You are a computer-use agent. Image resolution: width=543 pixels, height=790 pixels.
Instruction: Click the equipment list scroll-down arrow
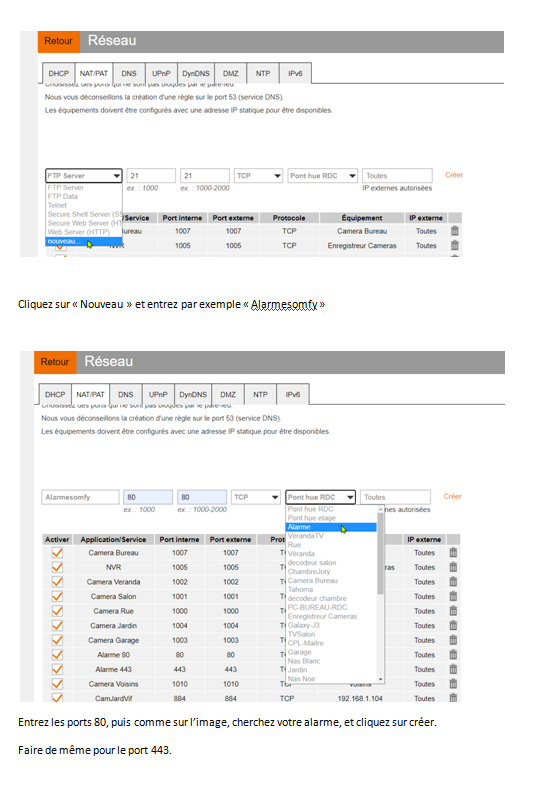(x=381, y=680)
